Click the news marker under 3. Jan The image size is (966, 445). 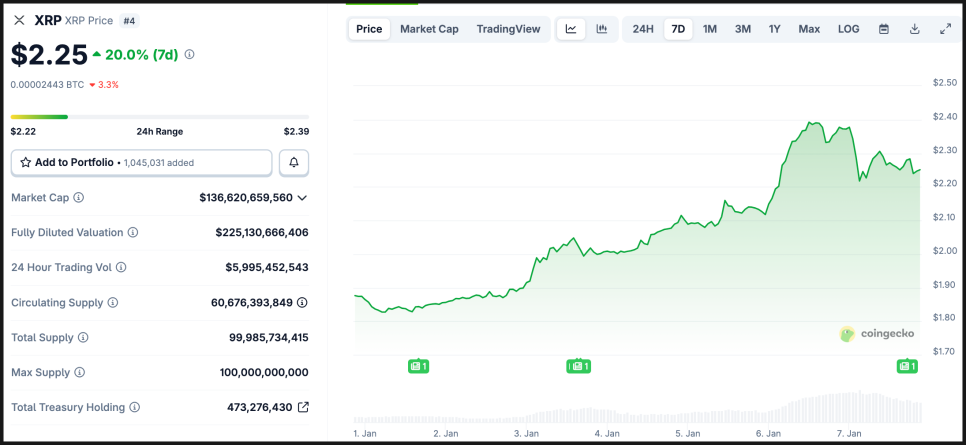pos(578,367)
